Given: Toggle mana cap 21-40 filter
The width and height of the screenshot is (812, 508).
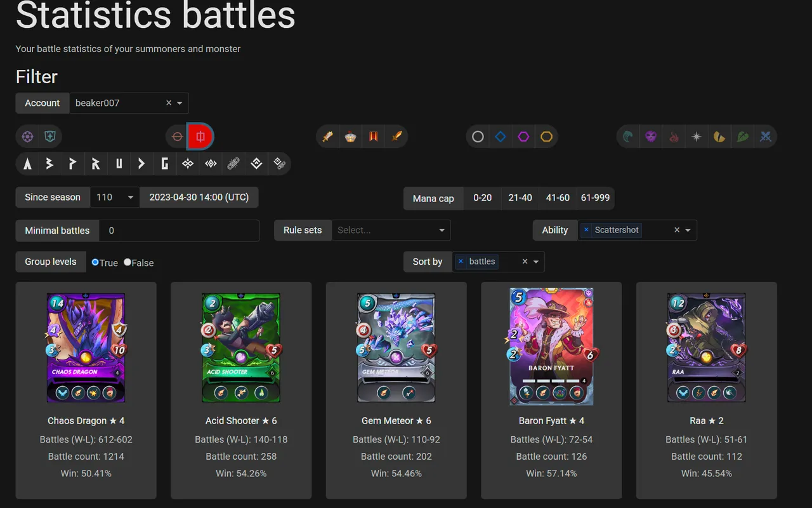Looking at the screenshot, I should click(x=520, y=197).
